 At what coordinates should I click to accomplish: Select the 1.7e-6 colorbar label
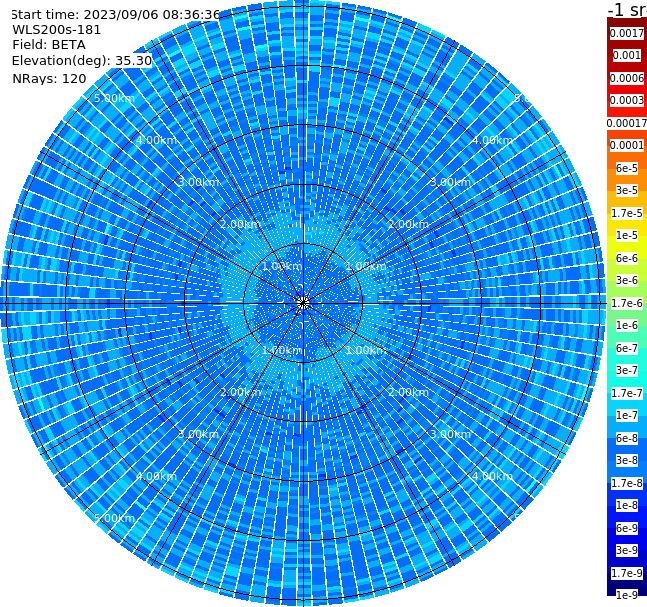tap(627, 303)
